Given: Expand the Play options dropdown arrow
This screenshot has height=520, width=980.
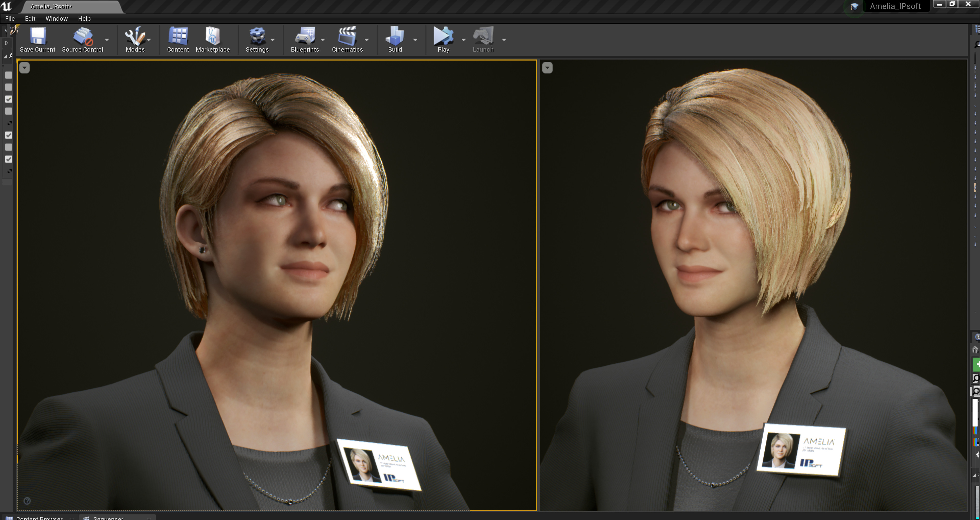Looking at the screenshot, I should click(x=463, y=40).
